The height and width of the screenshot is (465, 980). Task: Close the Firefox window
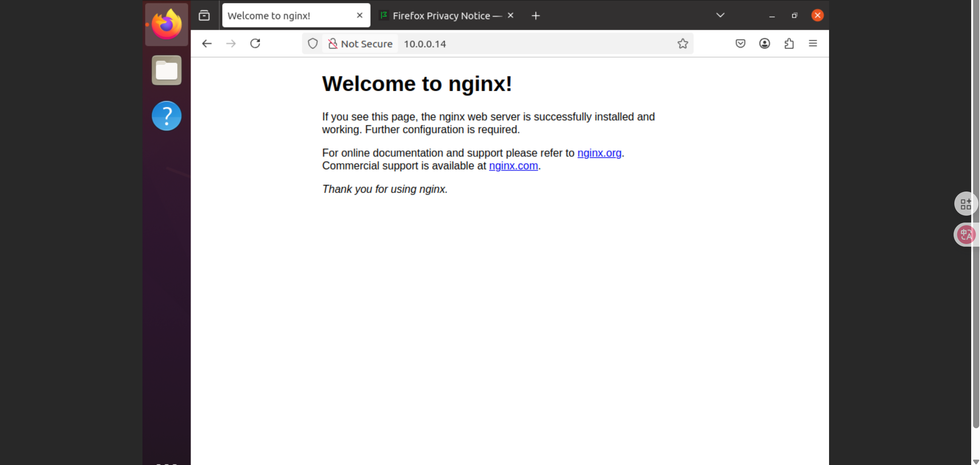click(817, 15)
